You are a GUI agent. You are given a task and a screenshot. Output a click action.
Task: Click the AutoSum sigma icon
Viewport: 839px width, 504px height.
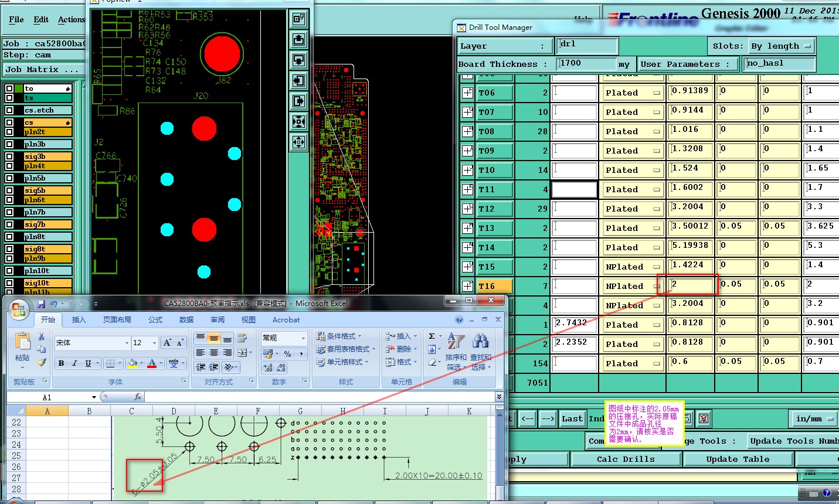pos(432,336)
